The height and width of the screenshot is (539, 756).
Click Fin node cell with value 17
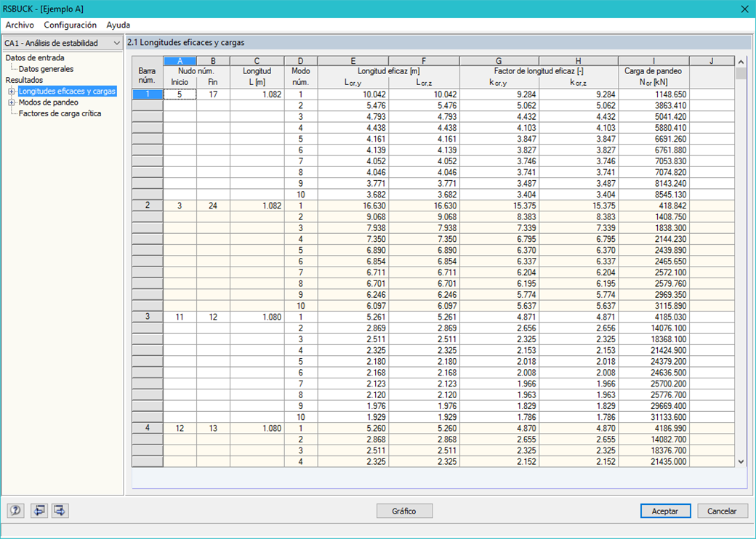click(213, 94)
